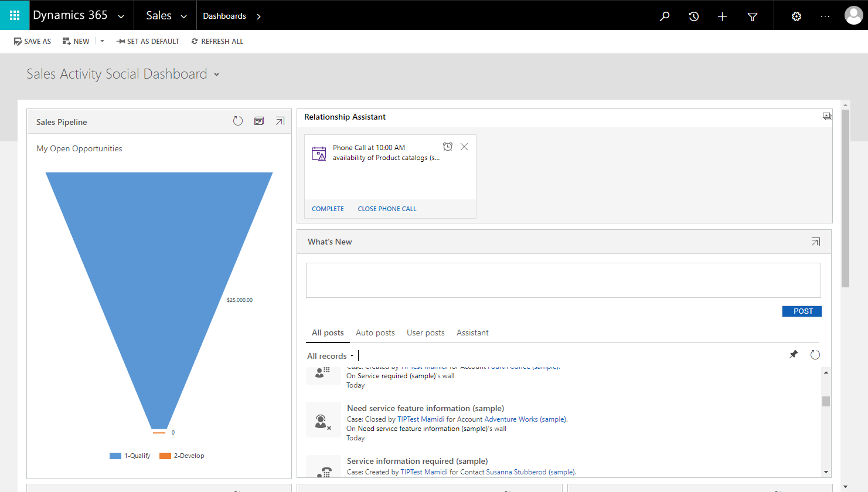Open Sales Pipeline record list view
868x492 pixels.
tap(259, 120)
